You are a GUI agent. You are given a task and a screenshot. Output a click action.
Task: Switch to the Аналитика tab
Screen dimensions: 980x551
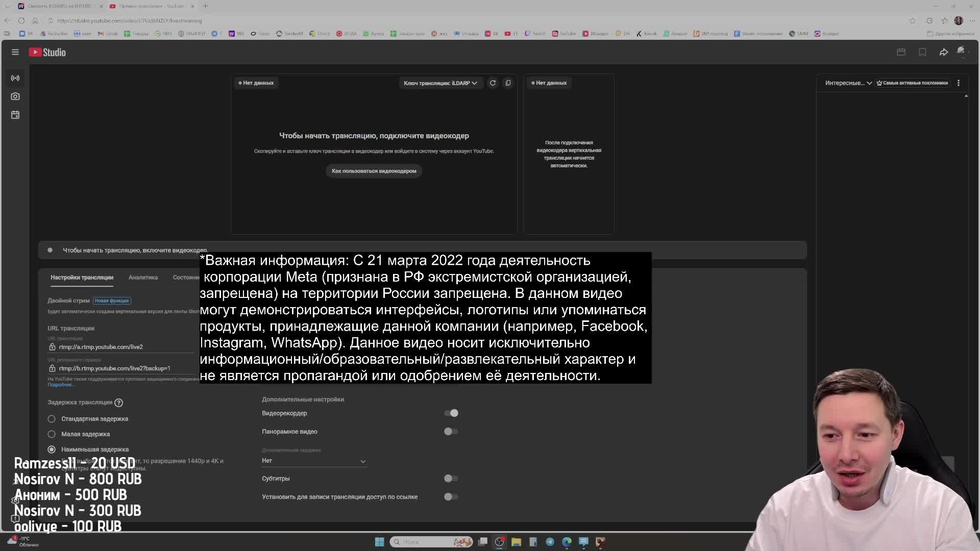[143, 278]
